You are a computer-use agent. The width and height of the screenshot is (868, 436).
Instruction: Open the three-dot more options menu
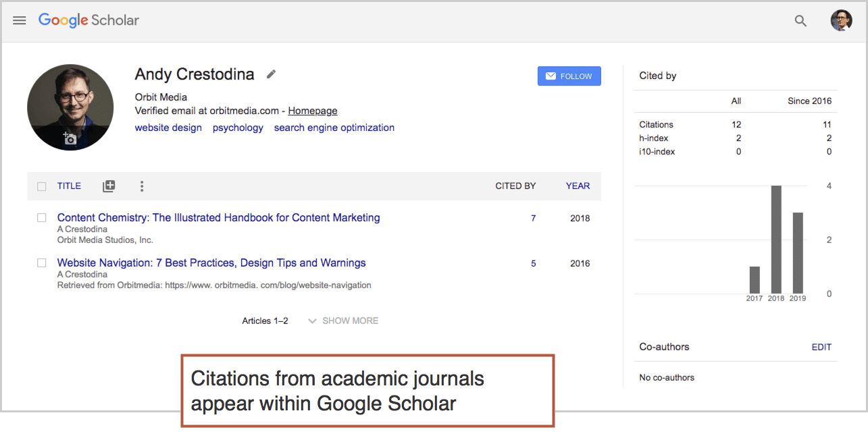[x=141, y=186]
